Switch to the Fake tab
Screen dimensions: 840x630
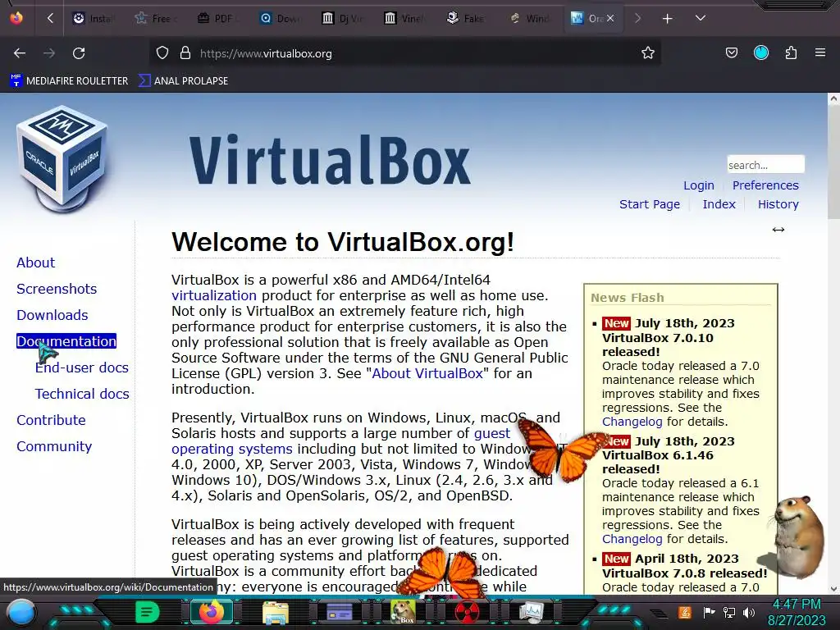pos(465,19)
